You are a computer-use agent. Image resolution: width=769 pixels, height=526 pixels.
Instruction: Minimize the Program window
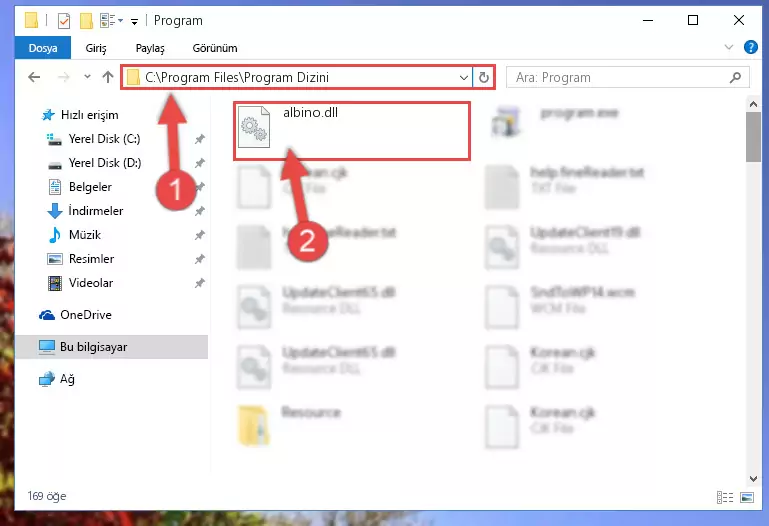click(x=648, y=21)
